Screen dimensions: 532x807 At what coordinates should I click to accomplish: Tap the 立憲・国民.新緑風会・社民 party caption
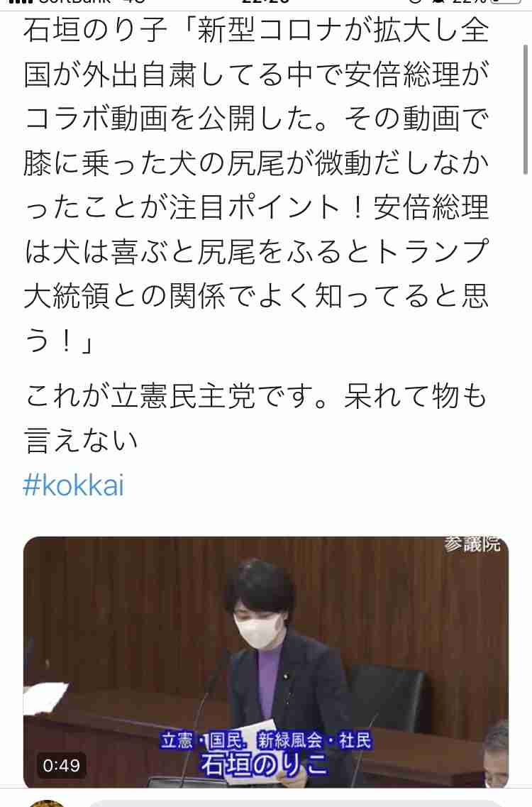(265, 740)
